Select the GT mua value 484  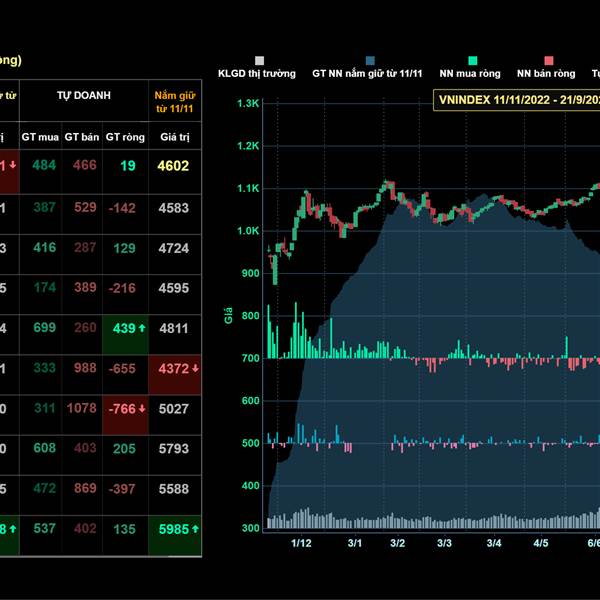pos(44,165)
